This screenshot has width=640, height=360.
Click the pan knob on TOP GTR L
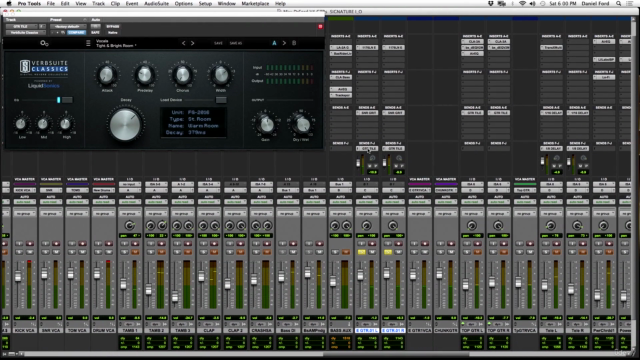point(472,225)
